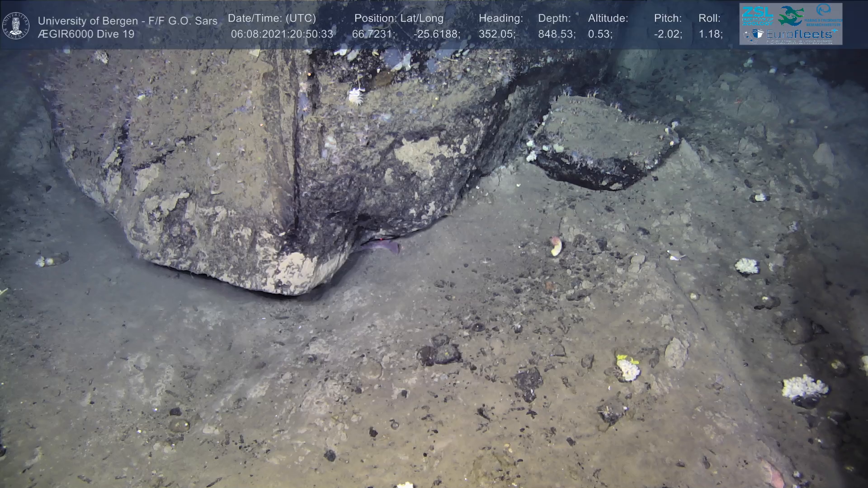Viewport: 868px width, 488px height.
Task: Click the timestamp 06:08:2021:20:50:33
Action: (282, 34)
